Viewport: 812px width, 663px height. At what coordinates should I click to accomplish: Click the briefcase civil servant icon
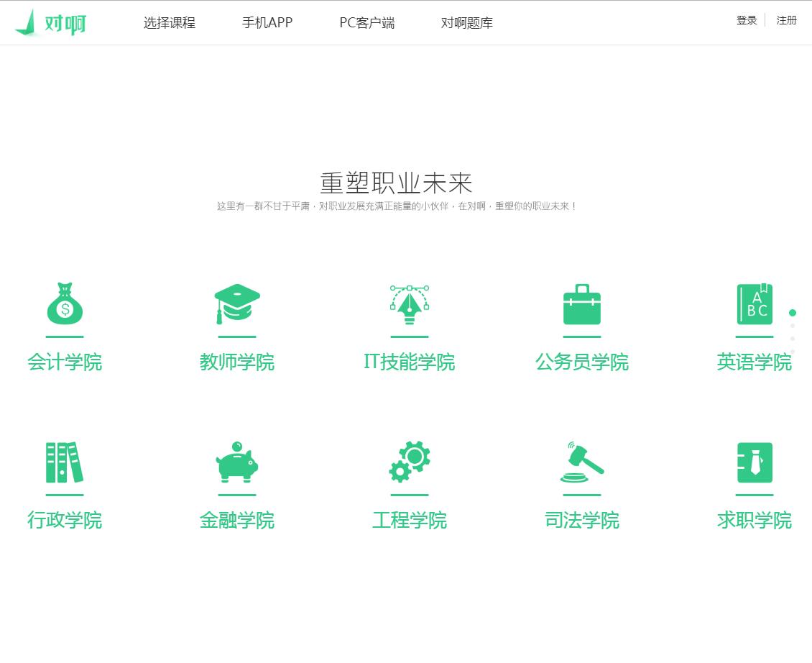582,304
